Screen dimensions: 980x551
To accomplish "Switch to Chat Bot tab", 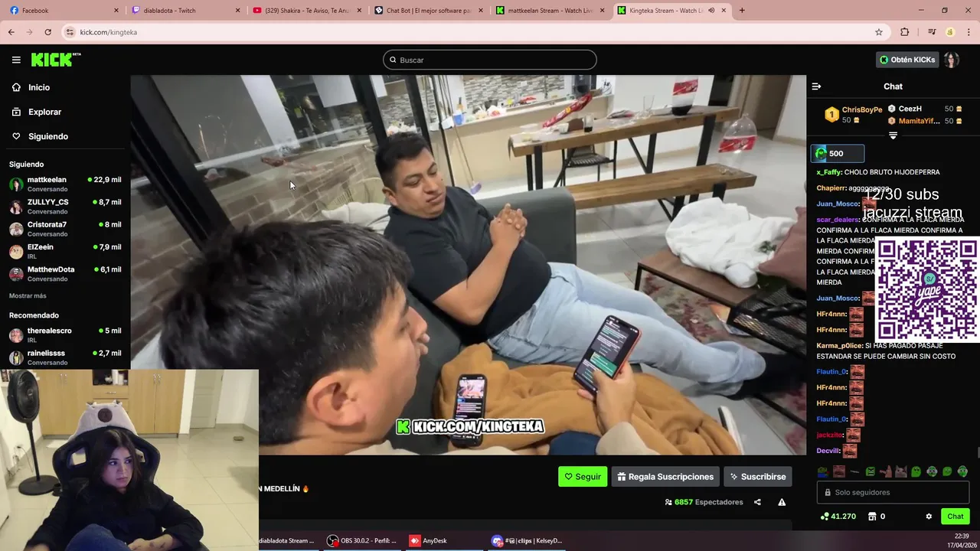I will tap(429, 11).
